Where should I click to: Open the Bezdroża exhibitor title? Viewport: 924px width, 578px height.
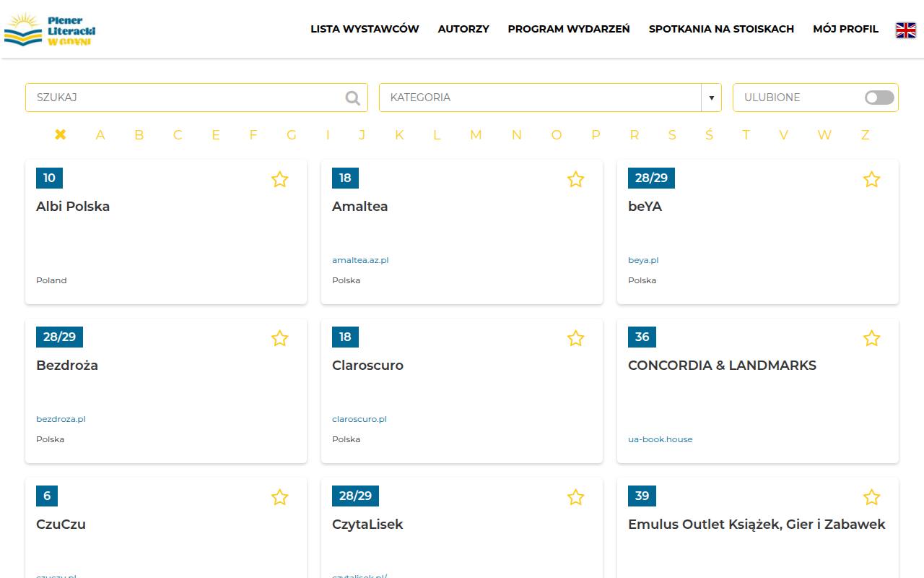click(x=67, y=366)
